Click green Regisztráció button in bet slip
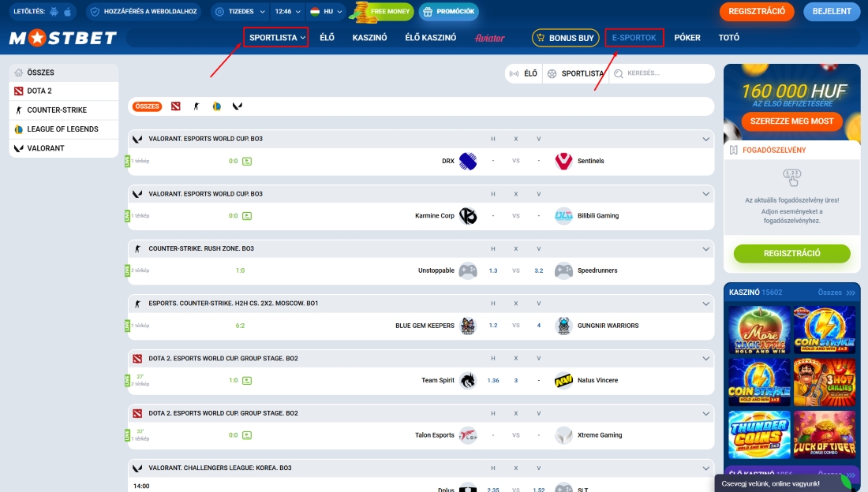 click(791, 253)
